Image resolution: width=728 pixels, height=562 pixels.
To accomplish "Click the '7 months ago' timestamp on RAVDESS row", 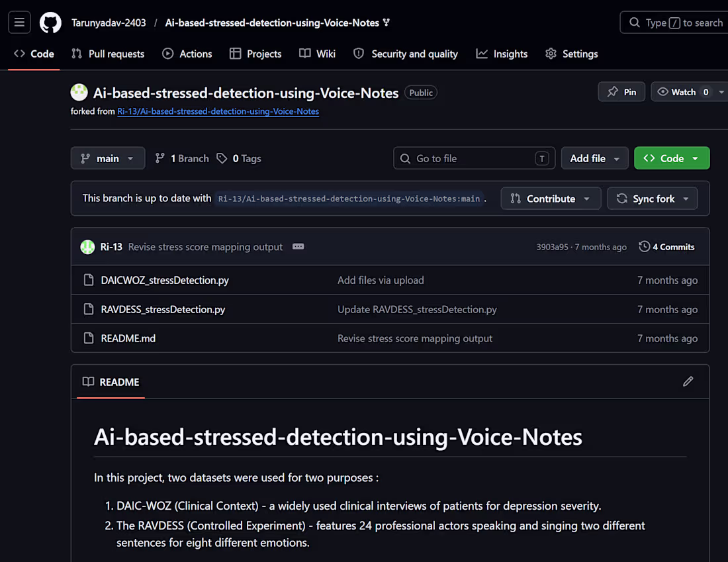I will click(667, 309).
